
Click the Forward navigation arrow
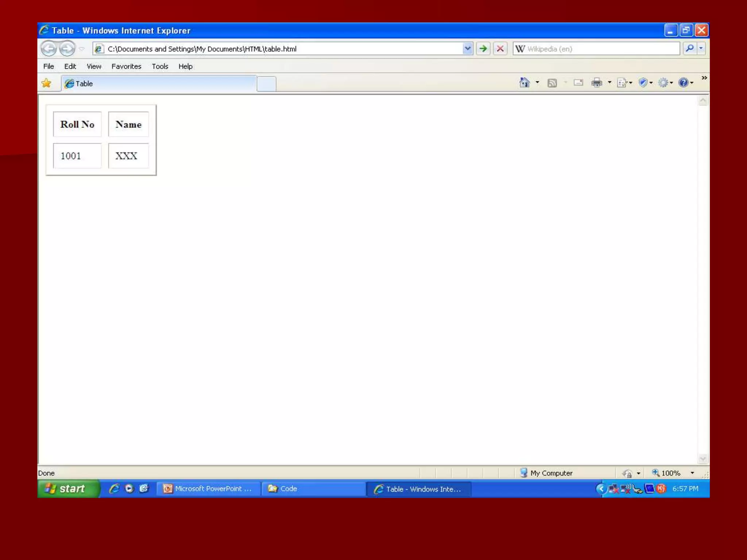click(67, 48)
